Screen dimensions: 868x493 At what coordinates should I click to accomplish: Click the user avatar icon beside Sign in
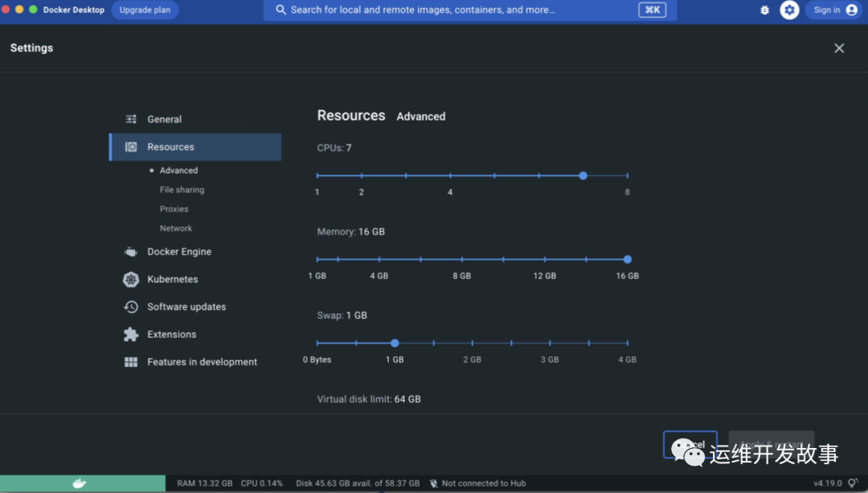[x=851, y=10]
